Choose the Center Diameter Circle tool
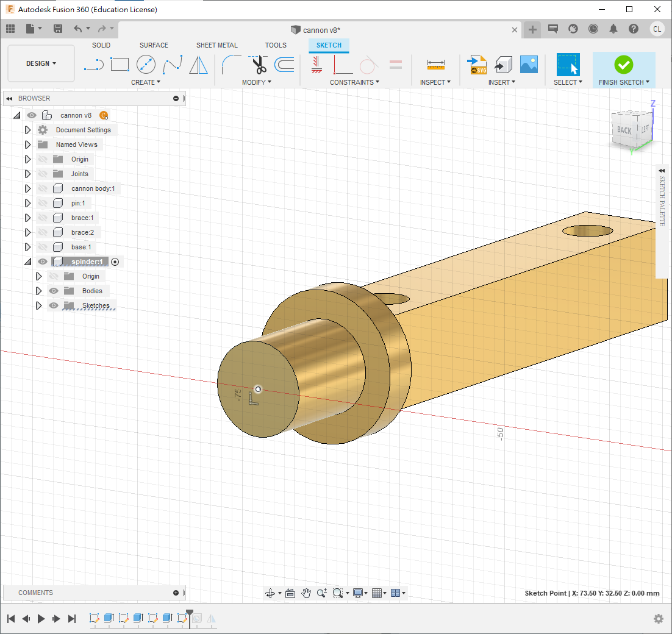Image resolution: width=672 pixels, height=634 pixels. tap(146, 64)
